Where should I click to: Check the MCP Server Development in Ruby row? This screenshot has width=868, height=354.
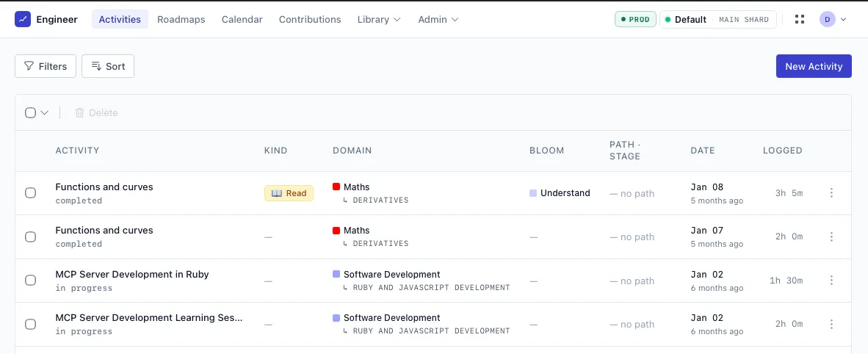(30, 281)
